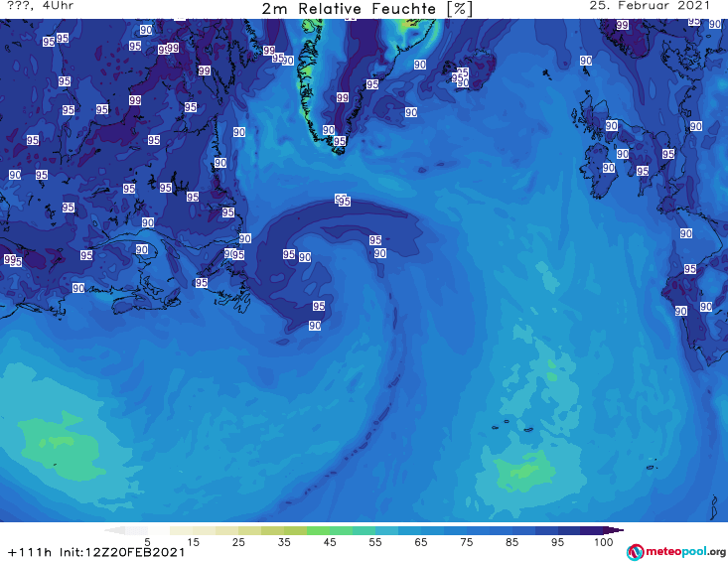The image size is (728, 562).
Task: Click the '5' value on the color scale
Action: click(147, 542)
